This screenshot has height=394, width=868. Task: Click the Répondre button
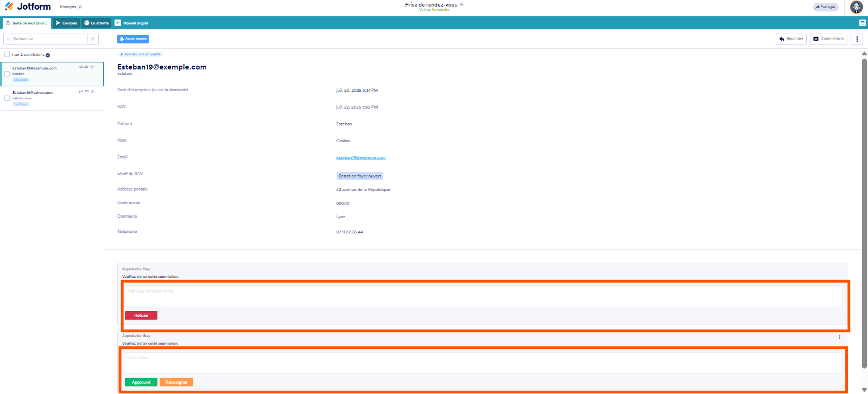point(791,39)
